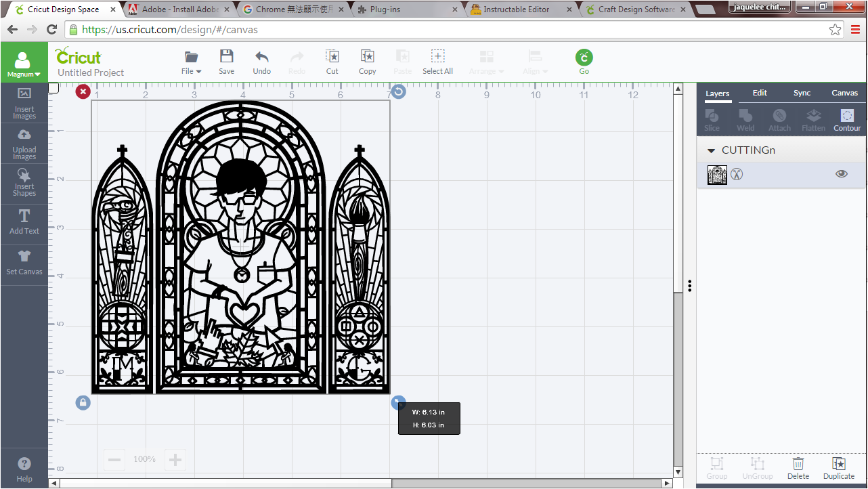Click the Paste toolbar icon
Viewport: 868px width, 489px height.
coord(403,56)
